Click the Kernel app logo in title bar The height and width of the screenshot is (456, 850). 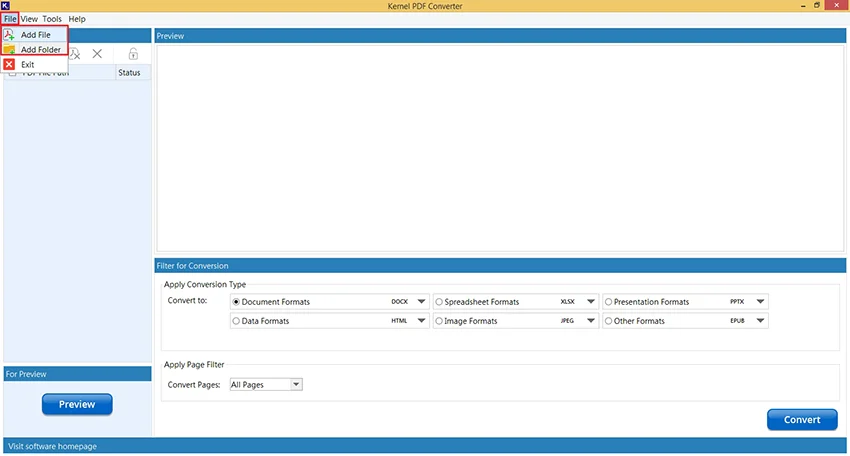[x=5, y=5]
